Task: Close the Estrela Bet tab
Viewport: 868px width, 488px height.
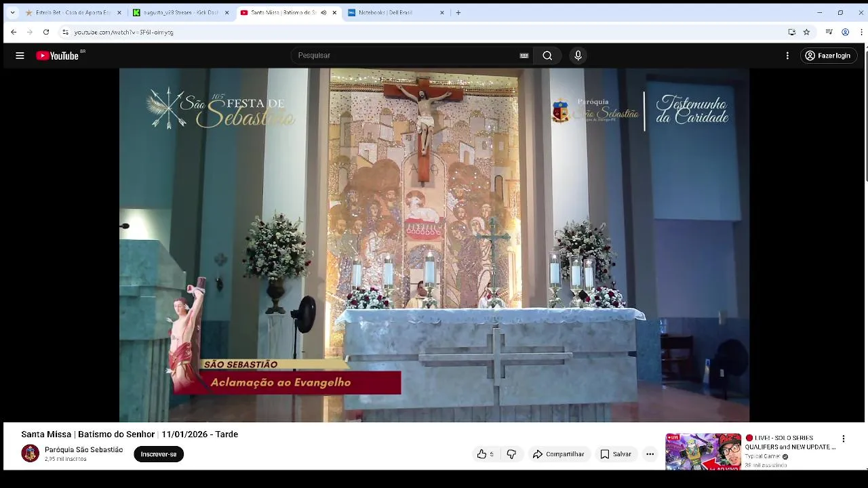Action: click(x=119, y=12)
